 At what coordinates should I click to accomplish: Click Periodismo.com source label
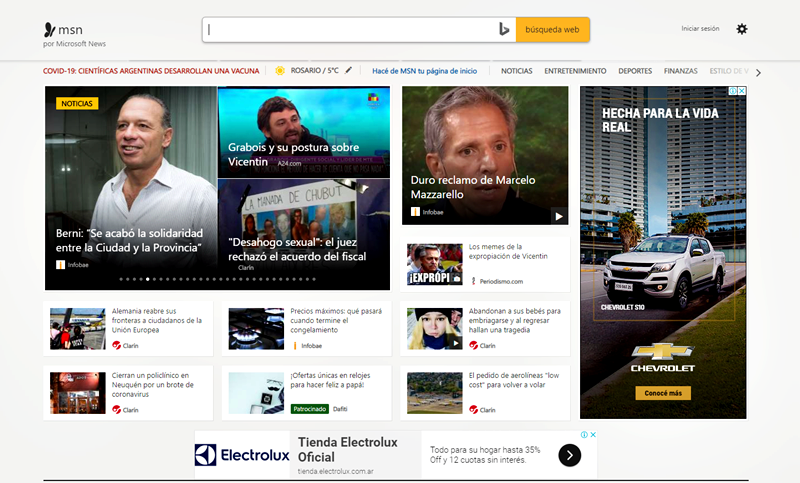(x=501, y=281)
